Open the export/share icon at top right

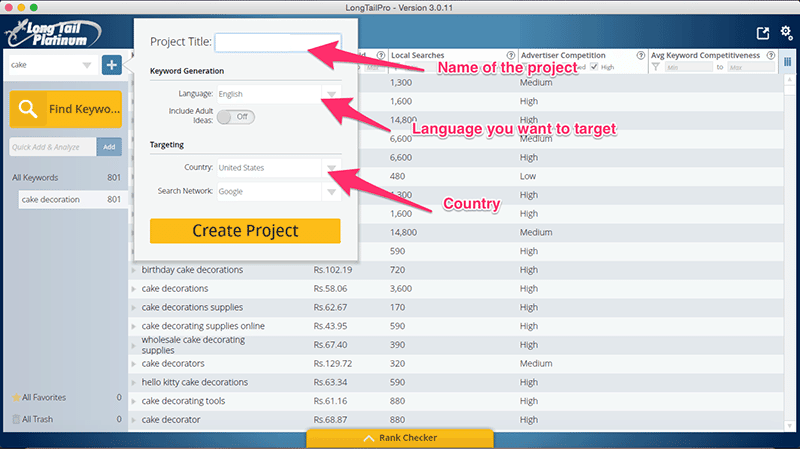point(762,33)
